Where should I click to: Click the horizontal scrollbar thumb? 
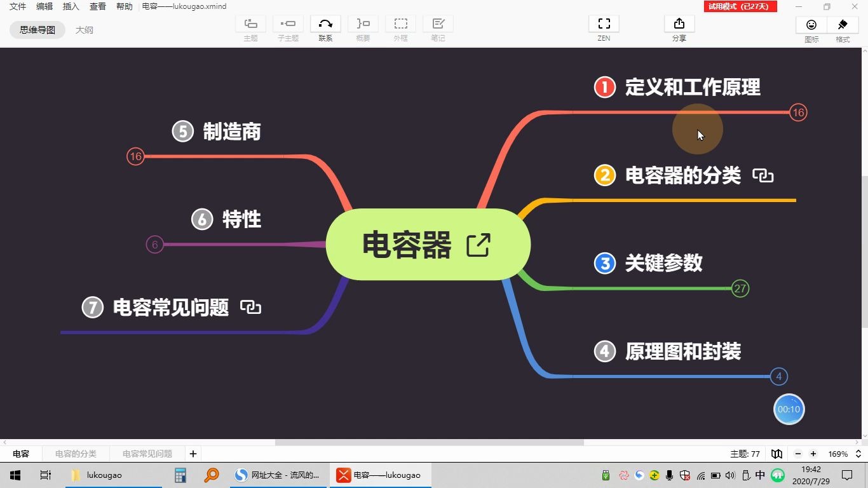[429, 442]
